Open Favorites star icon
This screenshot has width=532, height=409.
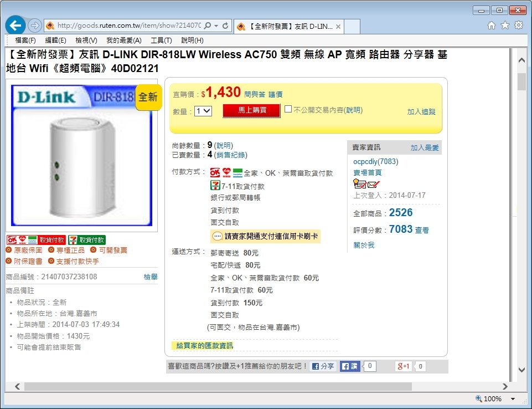coord(505,25)
